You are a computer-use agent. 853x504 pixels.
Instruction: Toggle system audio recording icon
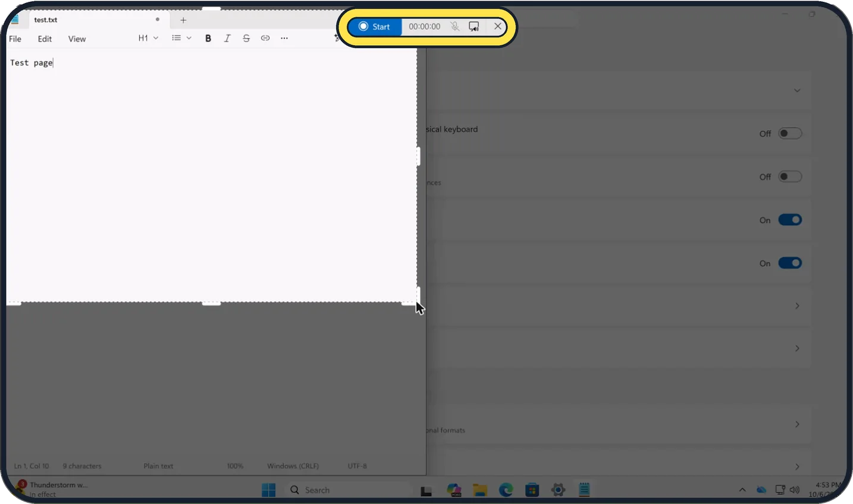474,27
